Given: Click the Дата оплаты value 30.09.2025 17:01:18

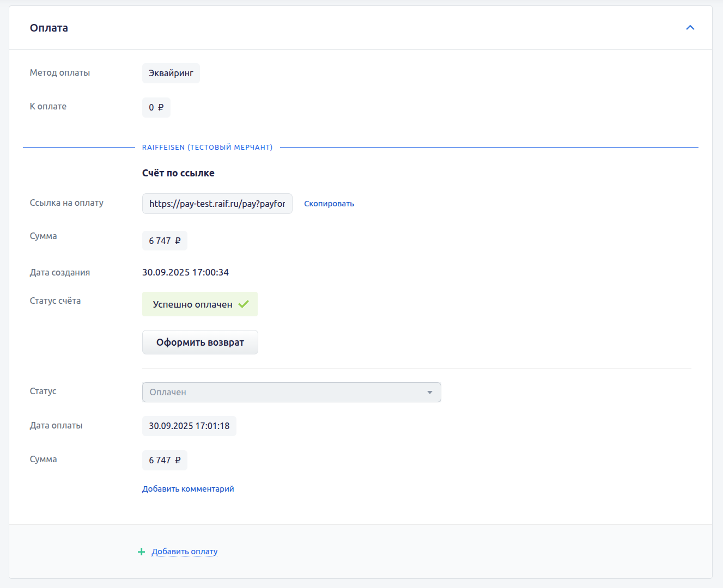Looking at the screenshot, I should [x=189, y=426].
